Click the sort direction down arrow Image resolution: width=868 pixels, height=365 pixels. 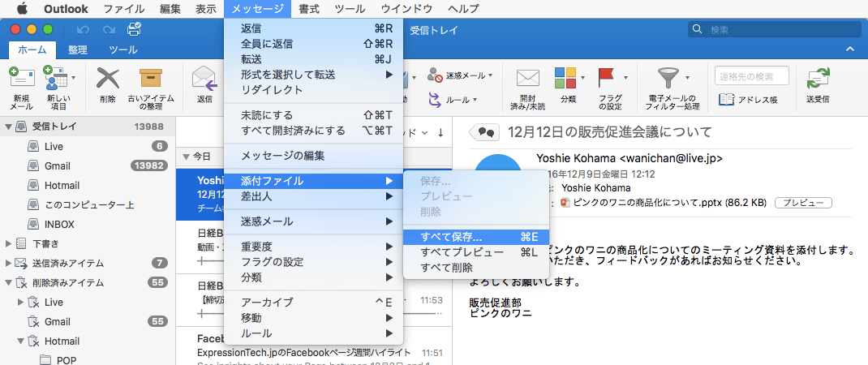click(x=440, y=132)
